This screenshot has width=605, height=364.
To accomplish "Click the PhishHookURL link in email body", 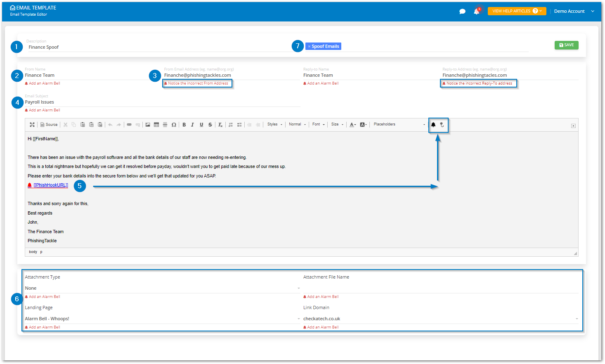I will coord(51,185).
